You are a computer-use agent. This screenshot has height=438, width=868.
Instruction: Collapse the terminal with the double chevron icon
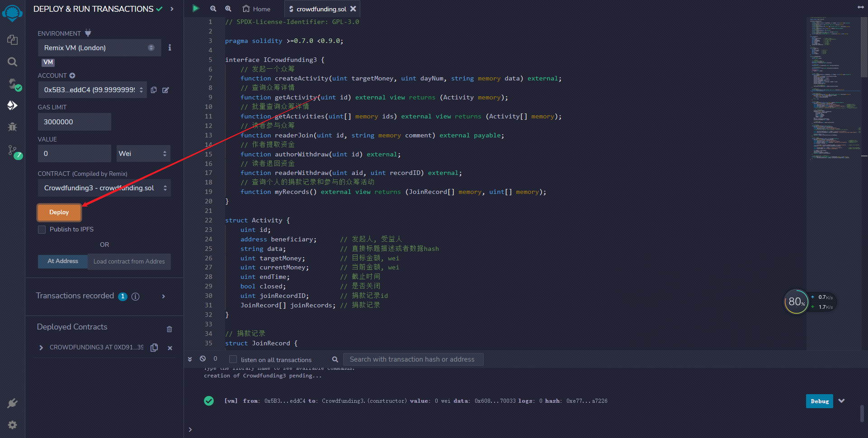pyautogui.click(x=190, y=359)
